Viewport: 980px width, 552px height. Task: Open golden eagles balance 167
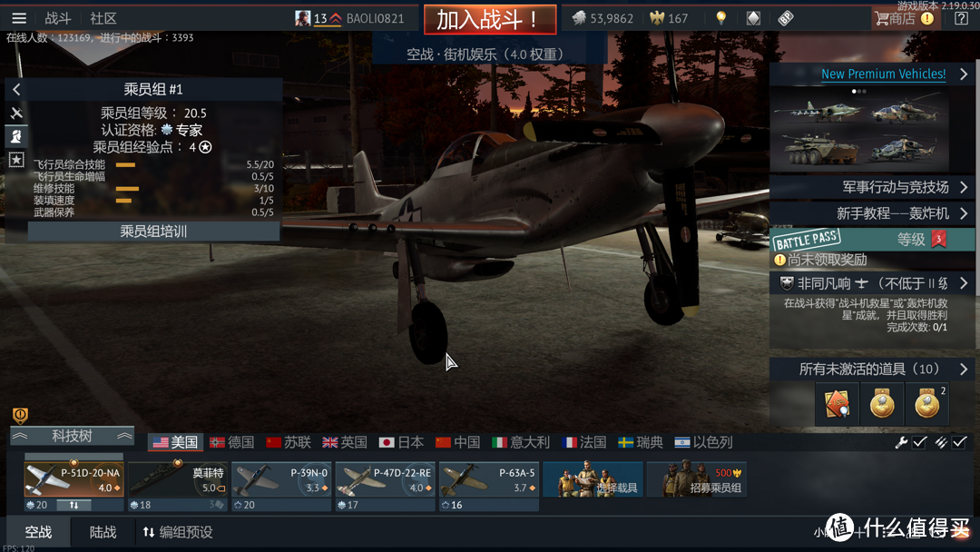point(669,18)
